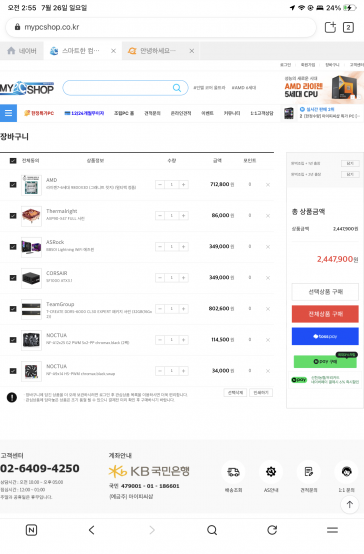Increase quantity of NOCTUA 114,500 fan

tap(183, 340)
